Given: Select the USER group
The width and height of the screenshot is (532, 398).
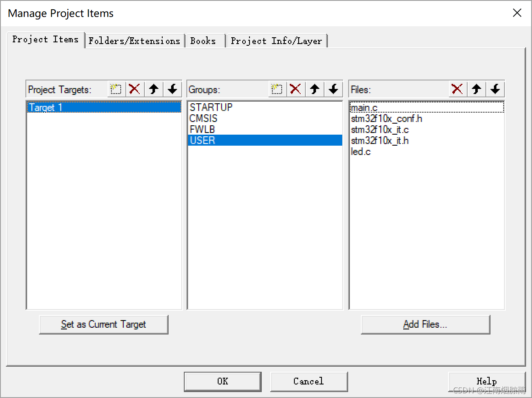Looking at the screenshot, I should tap(265, 141).
